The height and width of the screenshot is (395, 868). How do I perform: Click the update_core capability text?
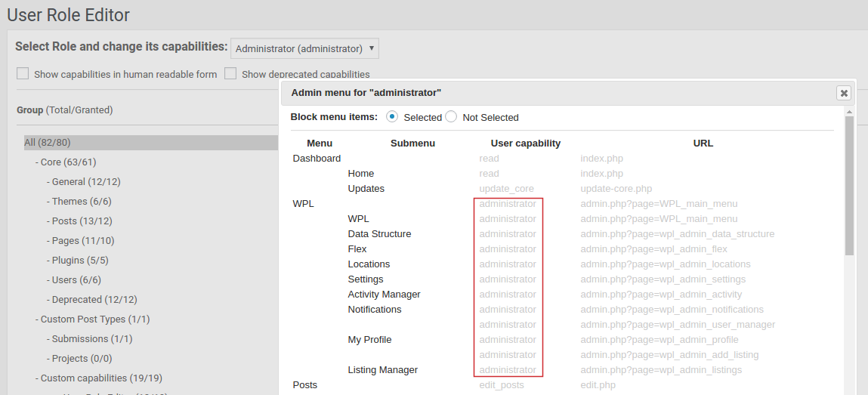(506, 189)
